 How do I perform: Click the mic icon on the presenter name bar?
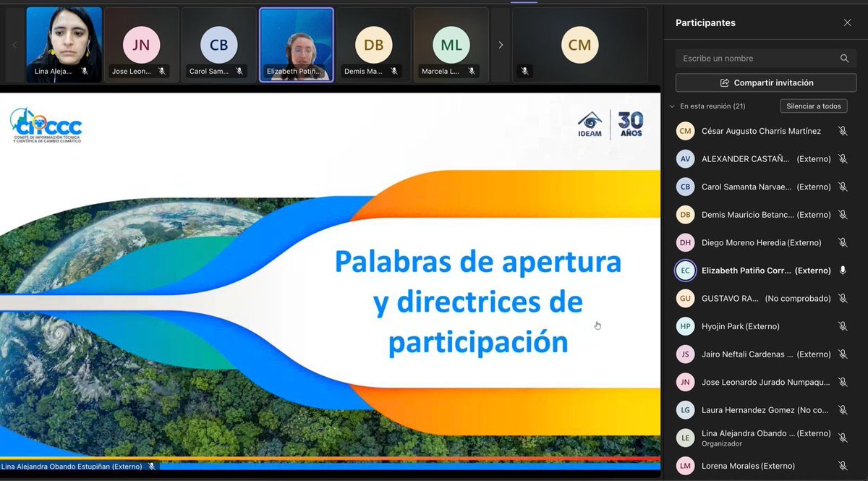click(x=152, y=467)
